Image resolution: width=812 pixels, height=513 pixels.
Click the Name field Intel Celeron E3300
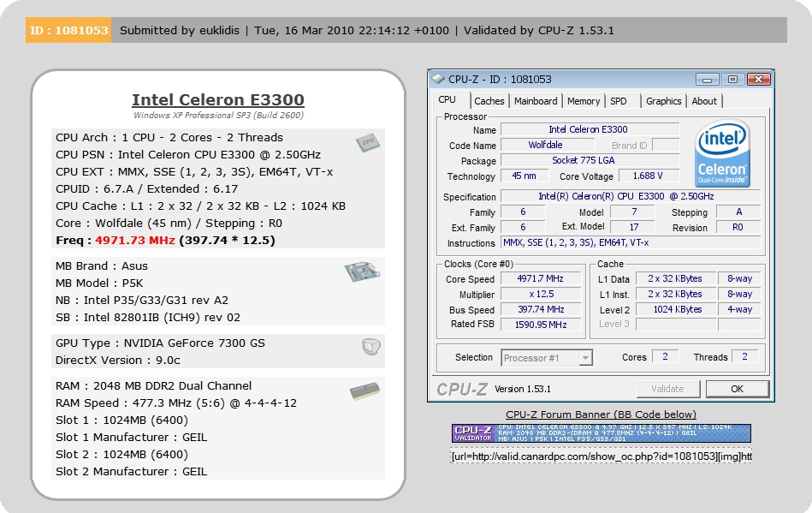(x=590, y=129)
